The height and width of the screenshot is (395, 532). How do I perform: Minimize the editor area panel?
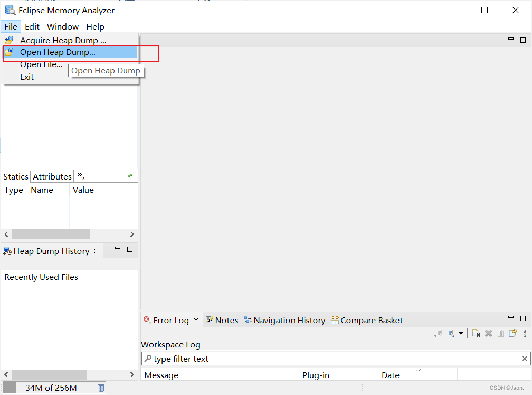point(511,39)
